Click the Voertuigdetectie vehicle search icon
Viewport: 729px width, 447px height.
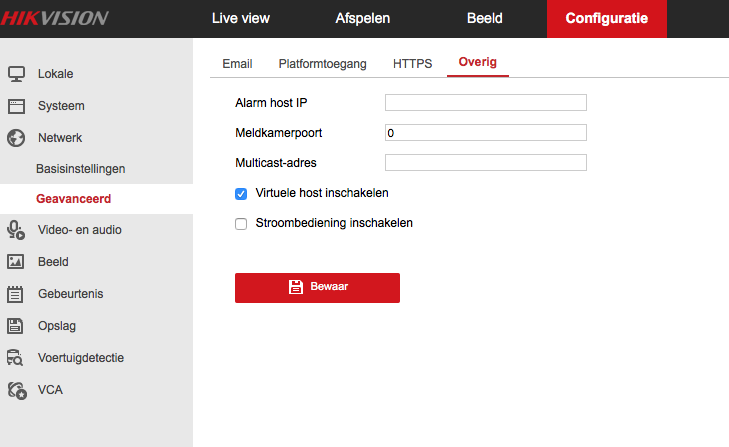[15, 358]
